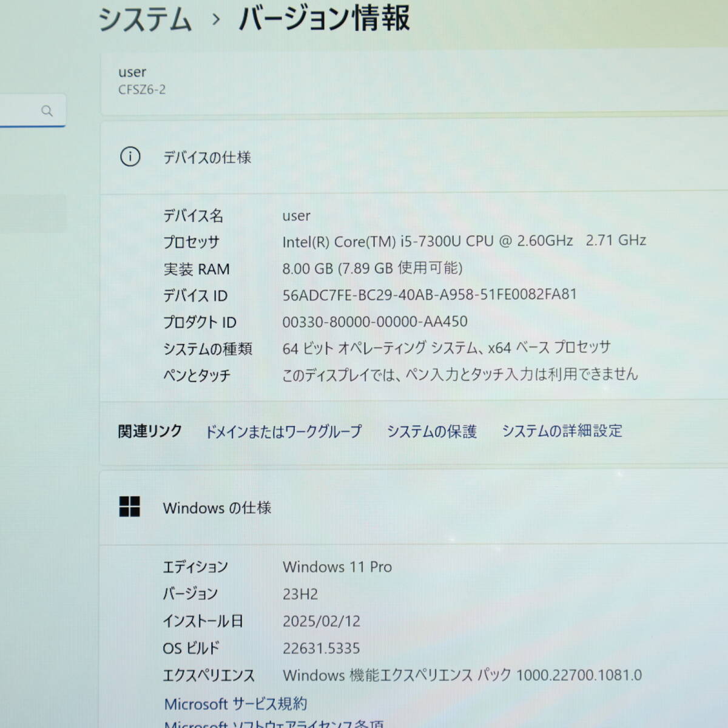Click the プロダクト ID label
Screen dimensions: 728x728
[200, 322]
